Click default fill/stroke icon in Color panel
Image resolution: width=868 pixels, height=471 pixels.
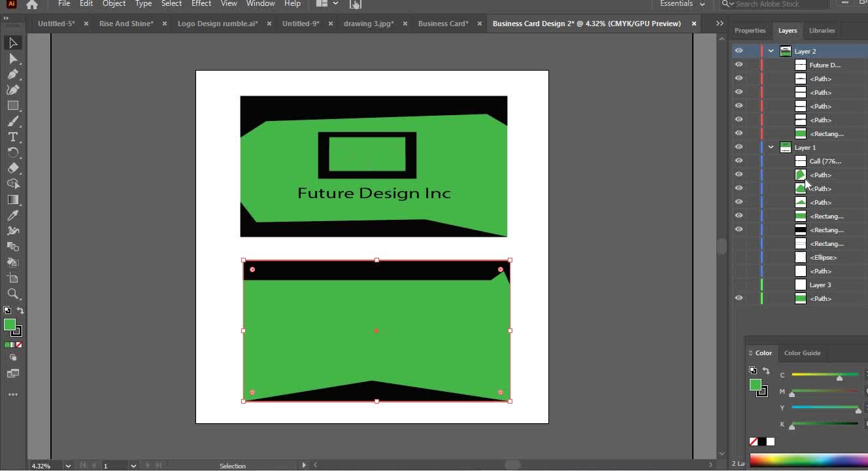[x=753, y=371]
